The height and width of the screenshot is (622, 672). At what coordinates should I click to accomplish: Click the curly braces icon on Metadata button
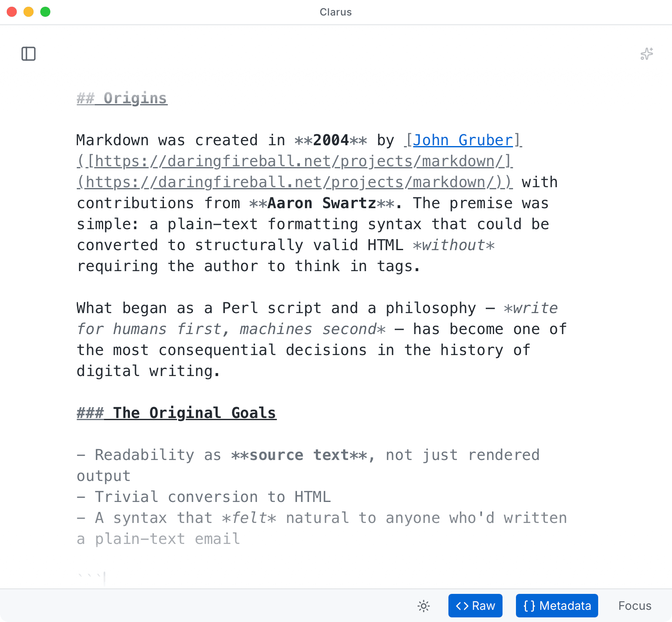[529, 606]
